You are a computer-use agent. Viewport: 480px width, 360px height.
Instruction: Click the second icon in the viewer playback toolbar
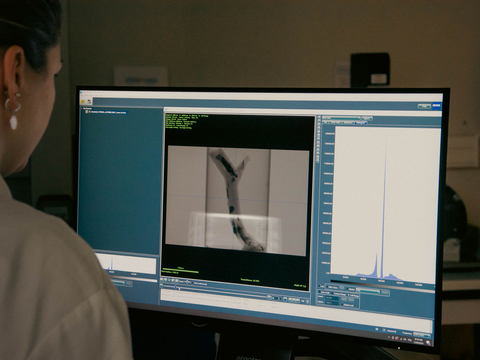[165, 280]
